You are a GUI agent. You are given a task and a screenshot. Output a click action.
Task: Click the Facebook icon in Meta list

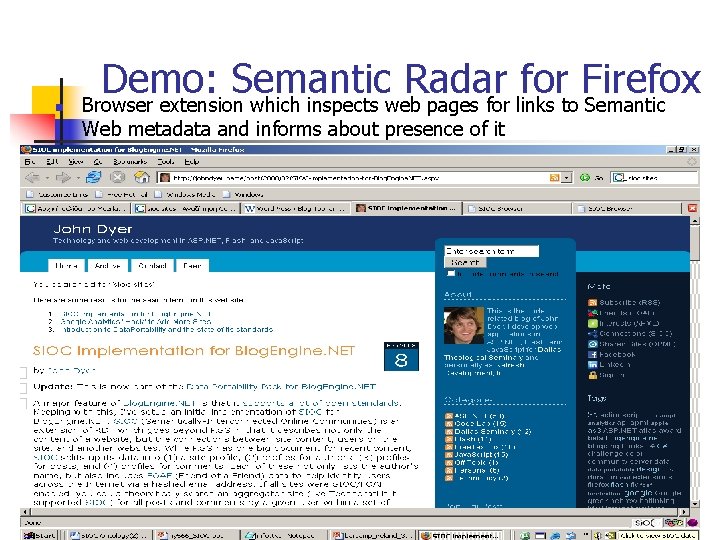pyautogui.click(x=592, y=354)
